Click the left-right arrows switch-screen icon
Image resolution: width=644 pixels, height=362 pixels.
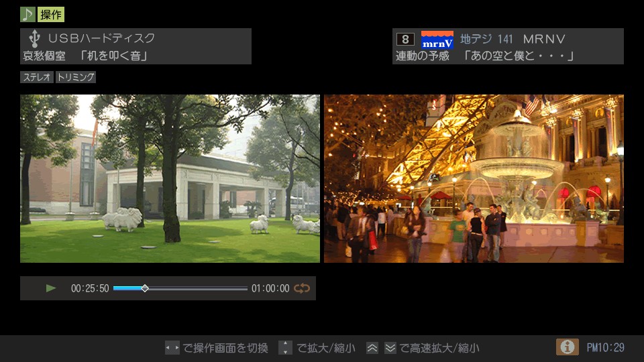click(x=172, y=348)
